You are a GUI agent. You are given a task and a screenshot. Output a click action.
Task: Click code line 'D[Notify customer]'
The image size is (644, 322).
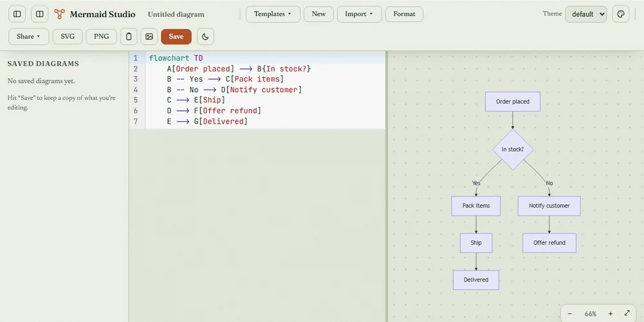pyautogui.click(x=265, y=90)
